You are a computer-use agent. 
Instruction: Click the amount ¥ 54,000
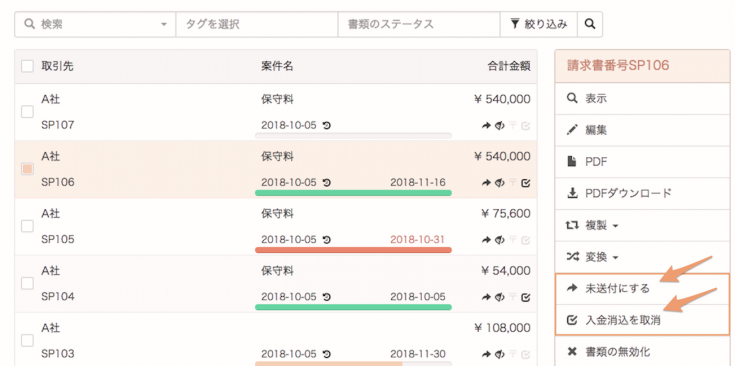point(506,271)
